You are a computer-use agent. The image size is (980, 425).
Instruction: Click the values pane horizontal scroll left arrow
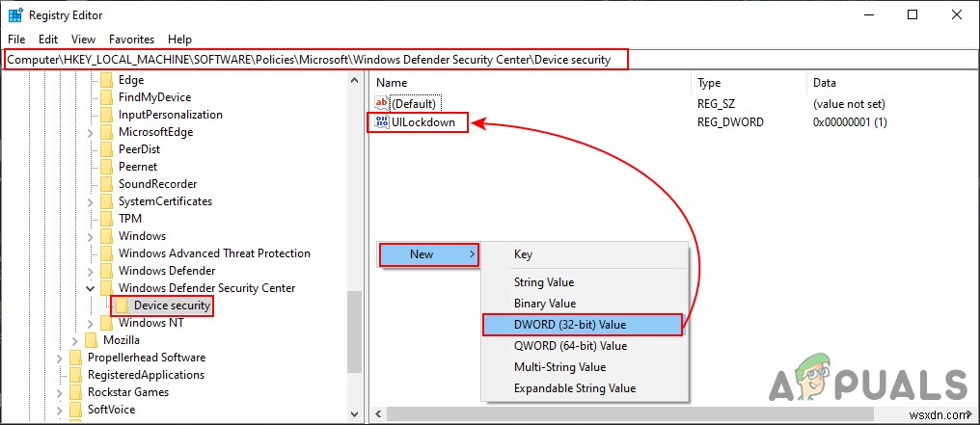click(377, 413)
